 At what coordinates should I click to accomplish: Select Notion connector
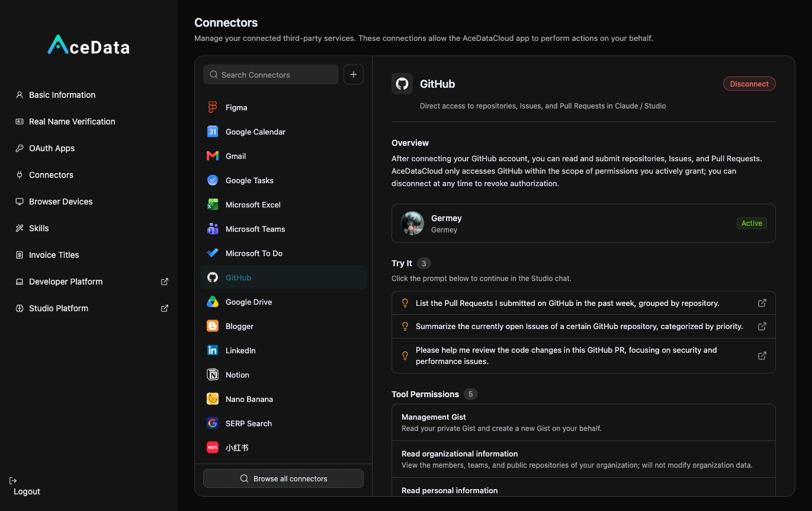[x=283, y=375]
